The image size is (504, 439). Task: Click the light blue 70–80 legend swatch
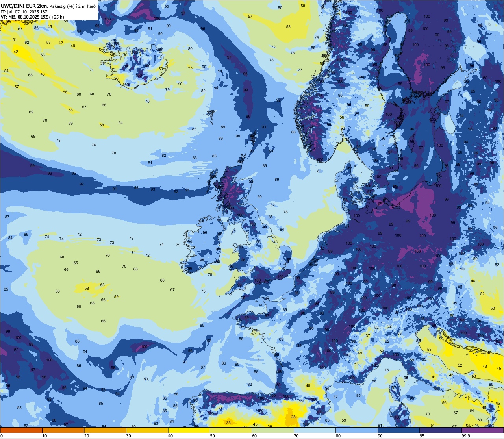click(315, 430)
